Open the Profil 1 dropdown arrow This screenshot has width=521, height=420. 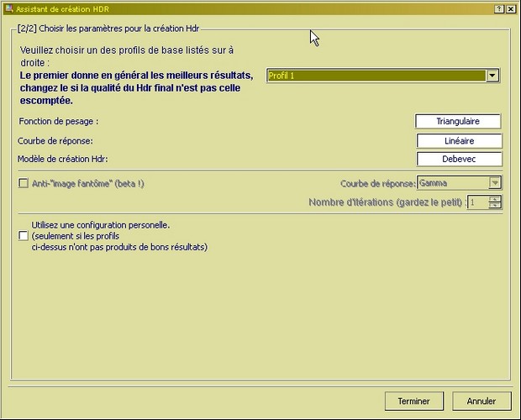click(x=493, y=76)
